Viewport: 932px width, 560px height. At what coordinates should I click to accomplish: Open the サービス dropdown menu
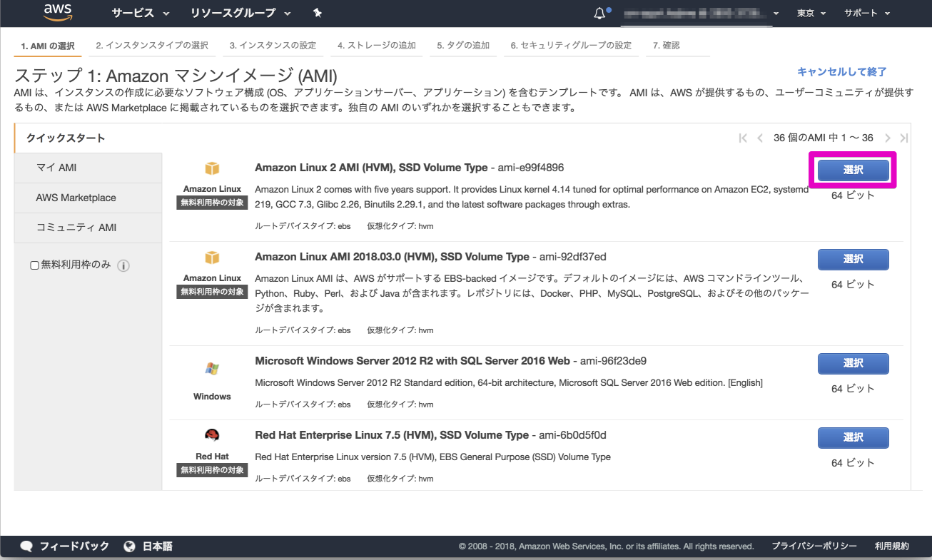tap(141, 13)
